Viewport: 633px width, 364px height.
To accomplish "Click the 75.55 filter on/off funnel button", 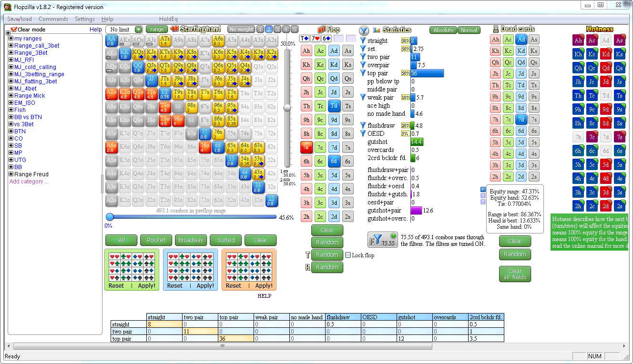I will [383, 240].
